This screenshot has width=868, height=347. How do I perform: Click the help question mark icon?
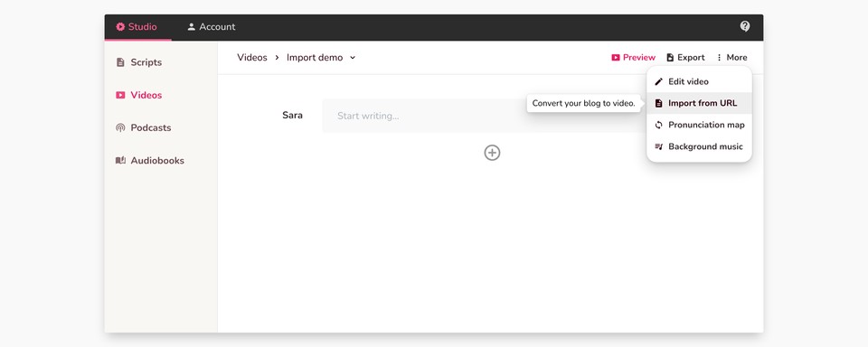744,26
